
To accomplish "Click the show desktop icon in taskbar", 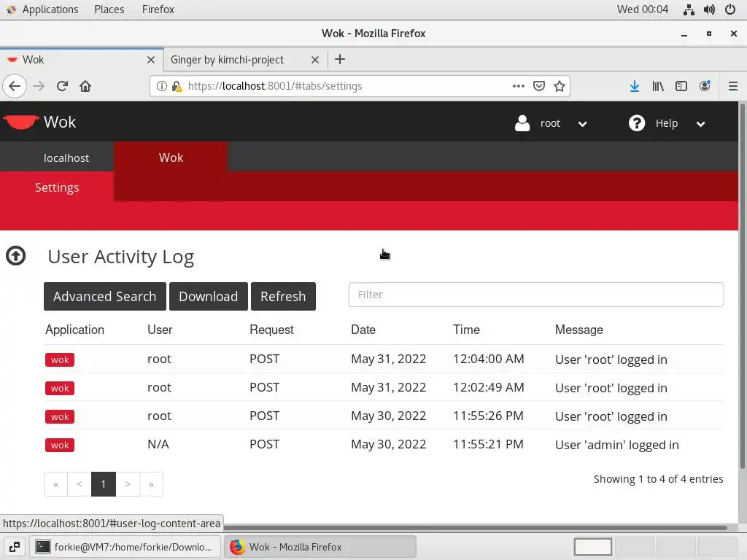I will point(15,547).
